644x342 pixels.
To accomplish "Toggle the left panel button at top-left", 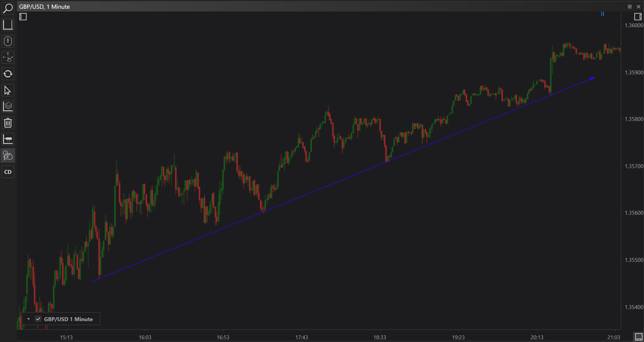I will click(x=23, y=17).
